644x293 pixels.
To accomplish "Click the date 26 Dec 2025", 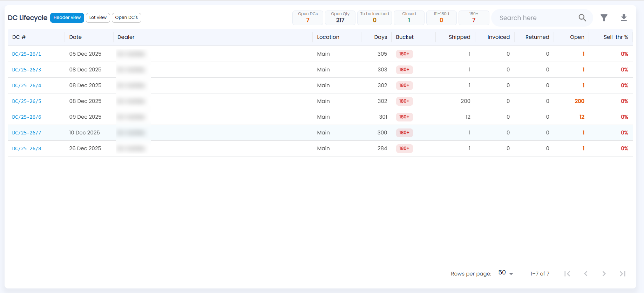I will click(x=85, y=148).
